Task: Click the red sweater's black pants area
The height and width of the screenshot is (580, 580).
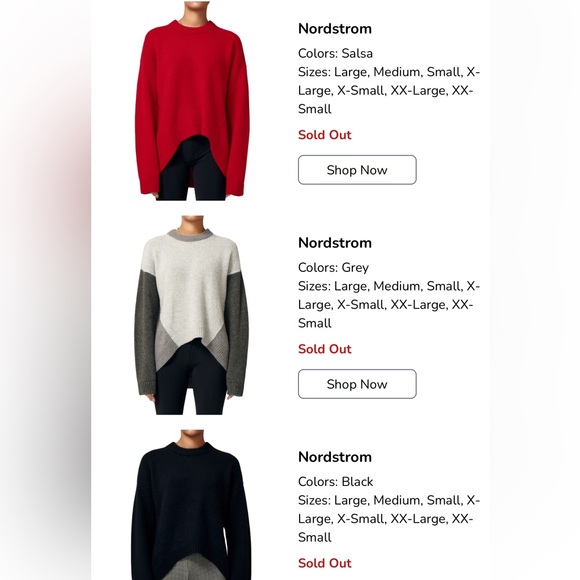Action: tap(192, 174)
